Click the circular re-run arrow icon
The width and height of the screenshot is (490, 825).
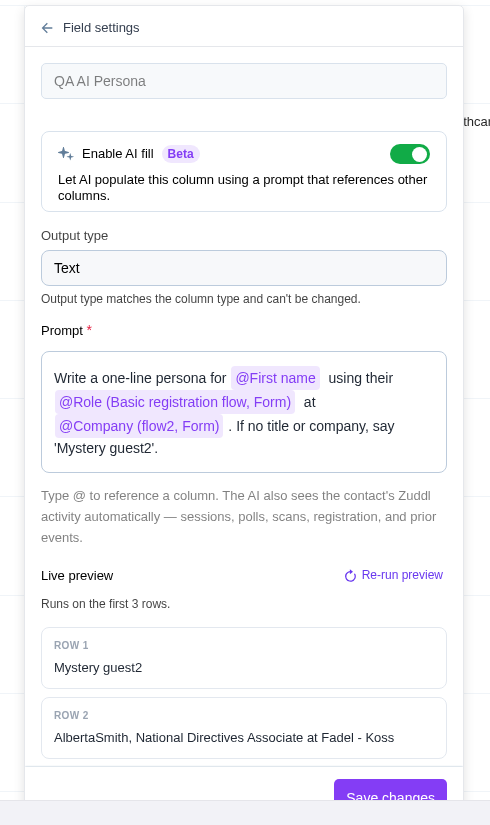pyautogui.click(x=350, y=576)
